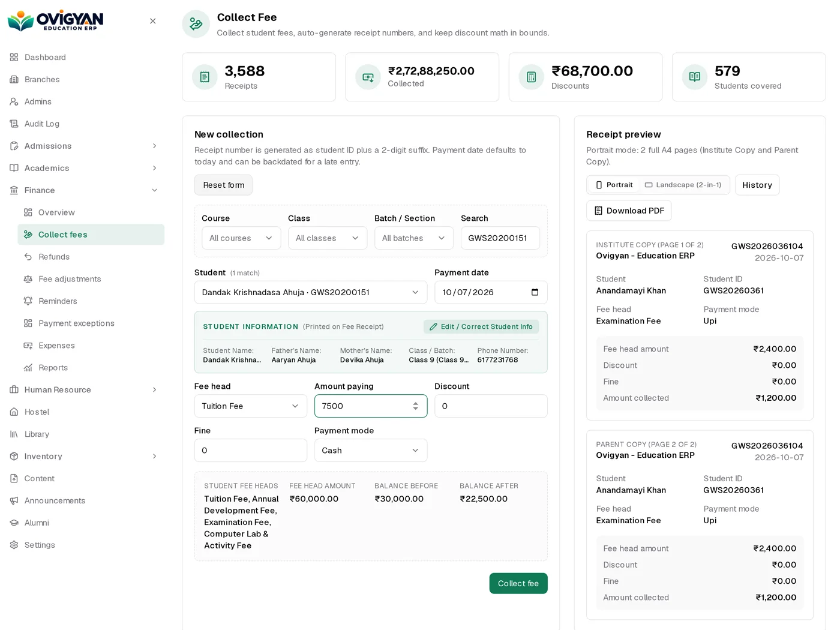Image resolution: width=840 pixels, height=630 pixels.
Task: Collapse the Finance menu chevron
Action: click(x=154, y=190)
